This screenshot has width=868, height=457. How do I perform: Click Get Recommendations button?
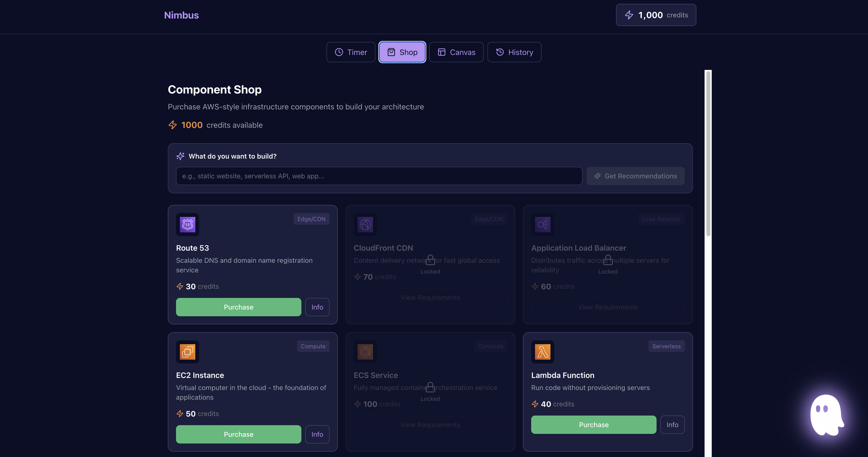click(635, 176)
